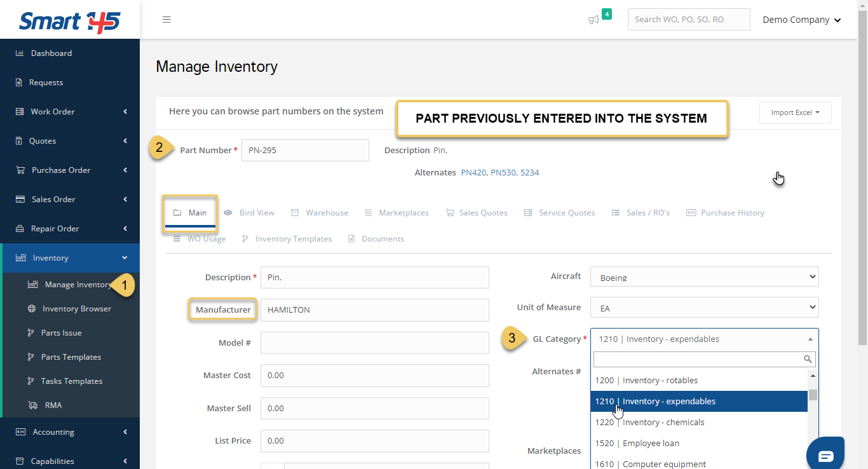Switch to the Marketplaces tab
This screenshot has width=868, height=469.
397,213
